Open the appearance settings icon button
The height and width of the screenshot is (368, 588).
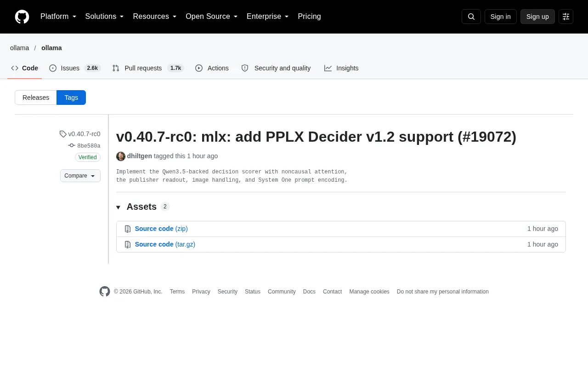click(566, 17)
